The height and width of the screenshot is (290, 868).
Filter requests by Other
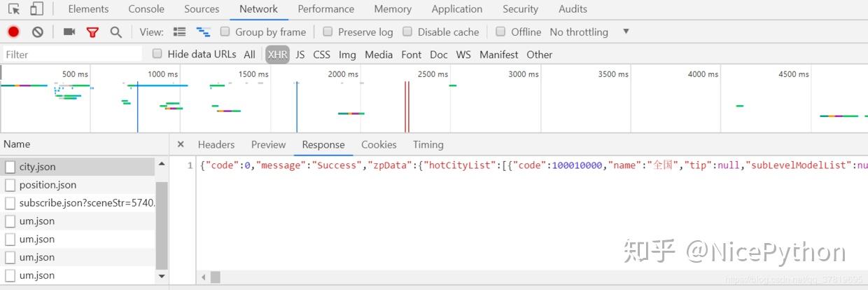tap(540, 54)
